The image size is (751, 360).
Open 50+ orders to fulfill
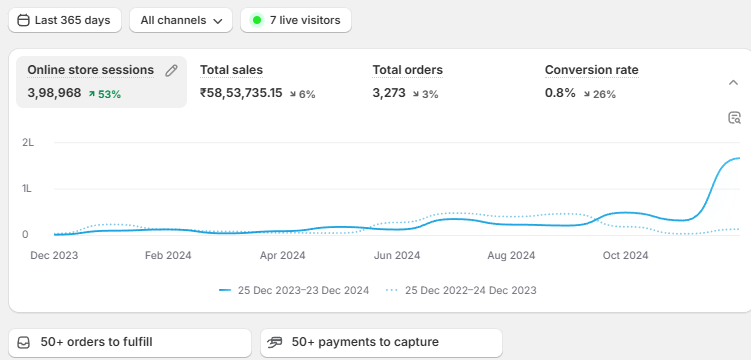click(130, 343)
